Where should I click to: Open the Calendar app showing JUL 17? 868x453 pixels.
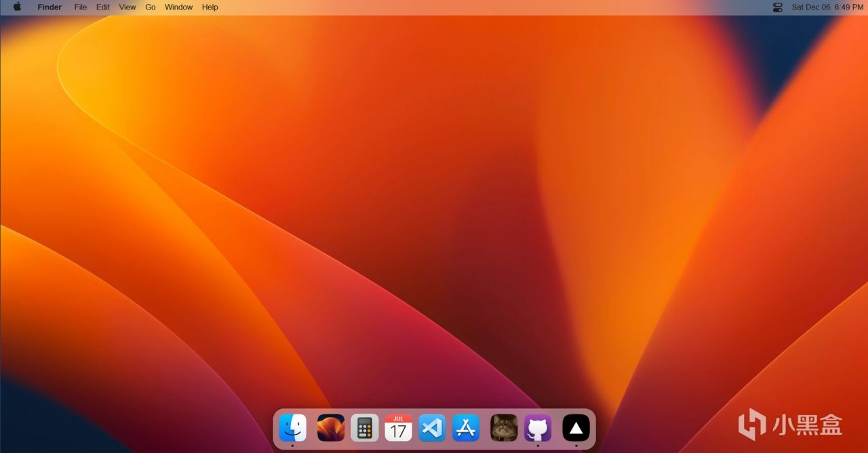399,428
